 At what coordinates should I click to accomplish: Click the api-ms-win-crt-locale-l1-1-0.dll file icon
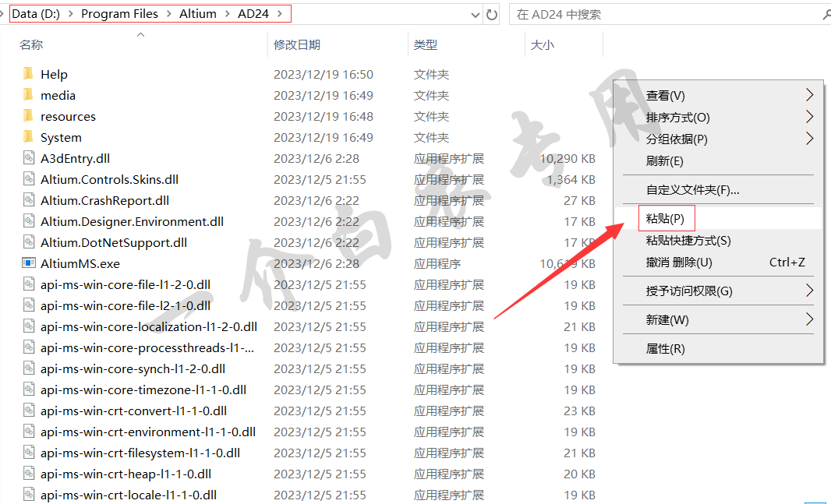[29, 495]
